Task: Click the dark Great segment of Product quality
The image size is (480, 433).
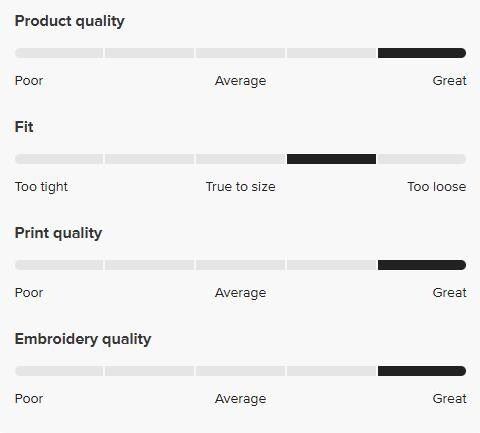Action: tap(422, 53)
